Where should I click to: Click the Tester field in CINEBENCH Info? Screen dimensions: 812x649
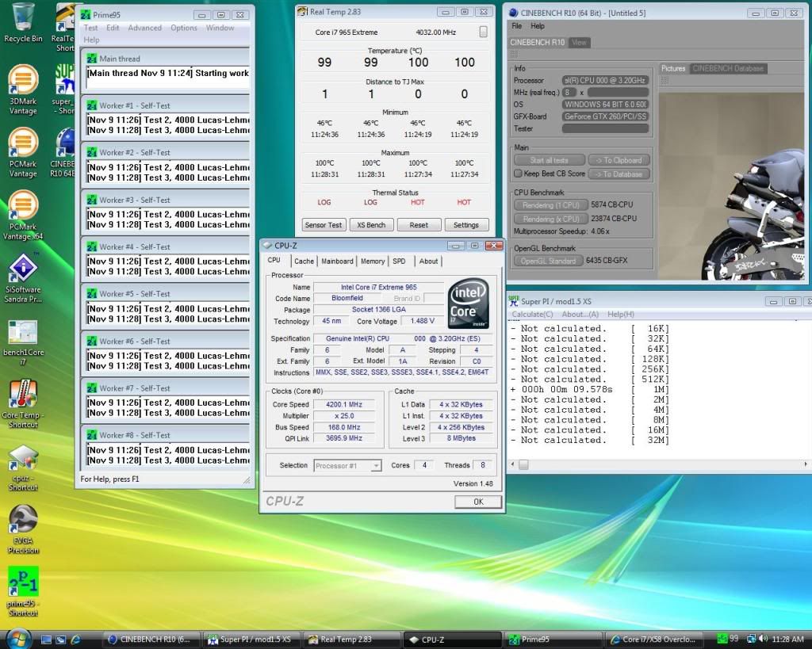point(605,128)
